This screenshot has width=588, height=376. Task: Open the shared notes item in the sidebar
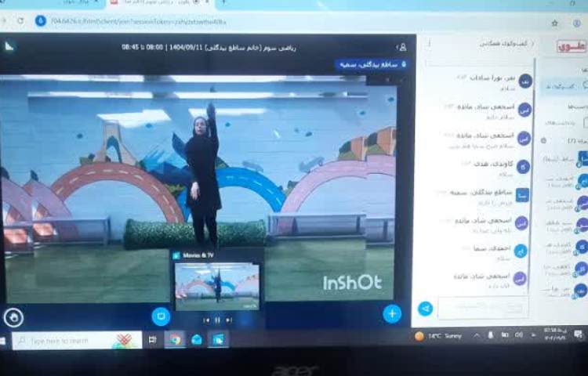(x=566, y=122)
